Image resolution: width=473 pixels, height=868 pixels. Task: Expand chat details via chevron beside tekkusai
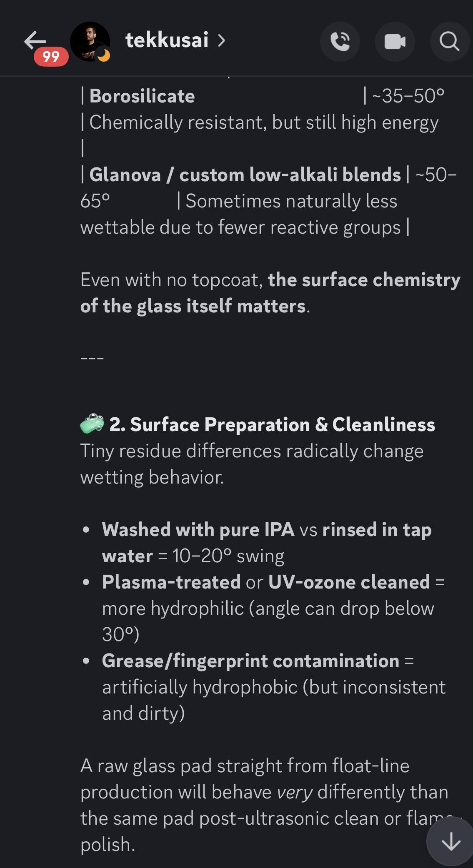point(222,41)
